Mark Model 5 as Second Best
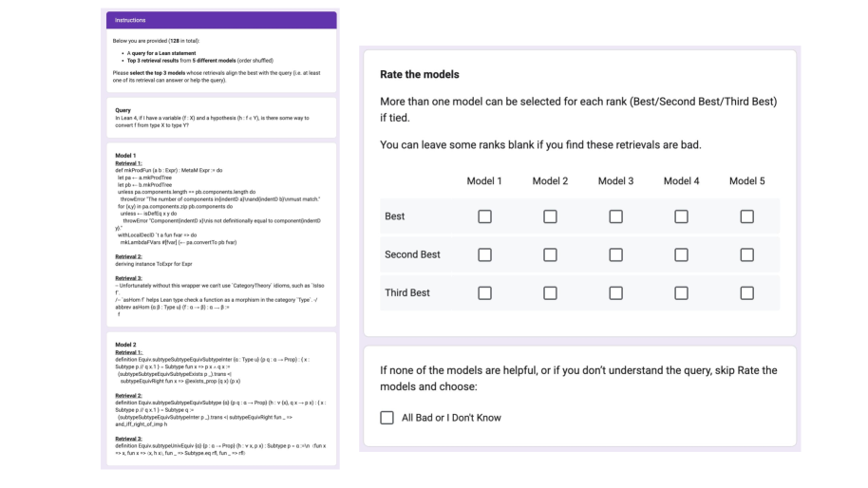The width and height of the screenshot is (868, 488). pos(746,254)
